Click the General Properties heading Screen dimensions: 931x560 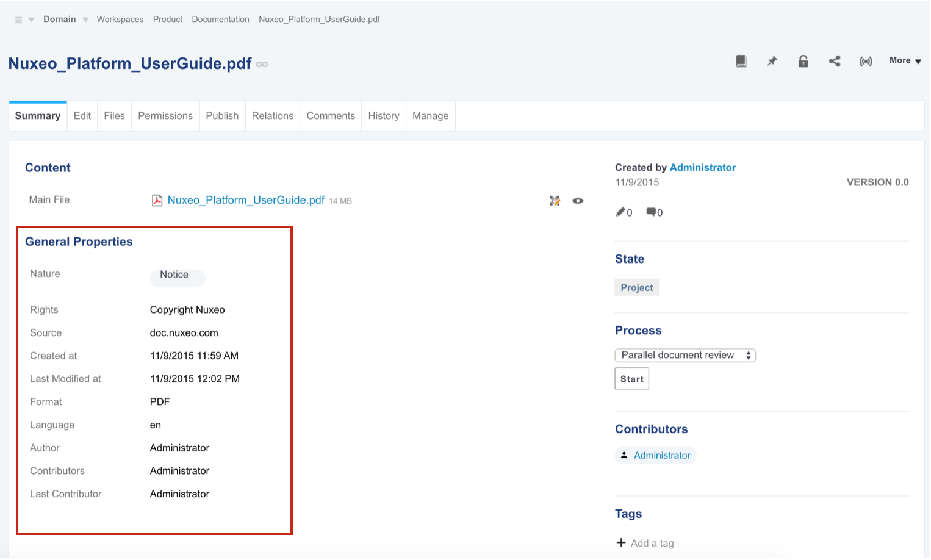(x=79, y=242)
